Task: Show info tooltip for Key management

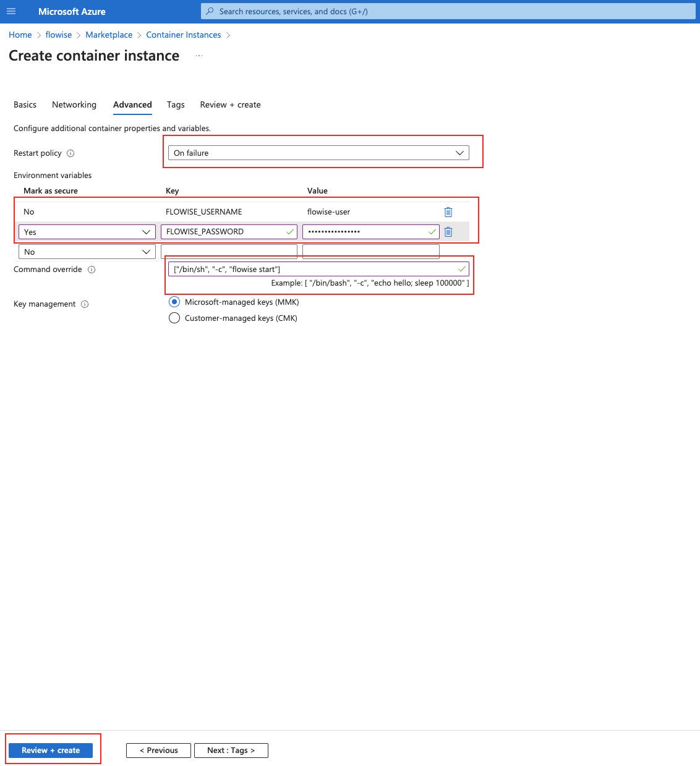Action: (x=85, y=304)
